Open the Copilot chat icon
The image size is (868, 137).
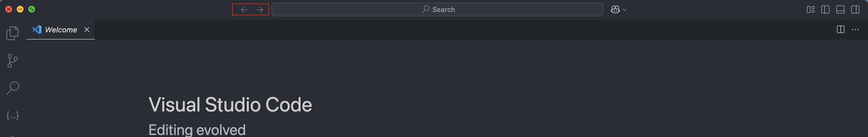615,10
